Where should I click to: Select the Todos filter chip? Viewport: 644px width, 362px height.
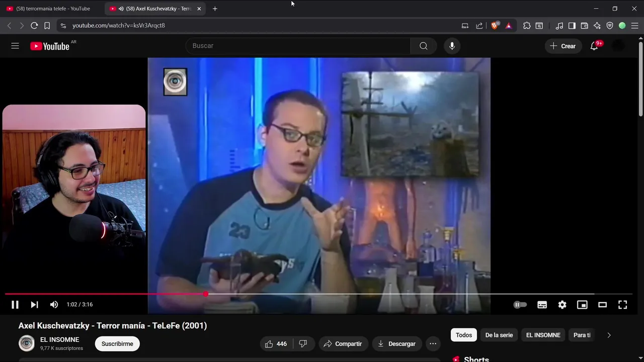pos(464,335)
